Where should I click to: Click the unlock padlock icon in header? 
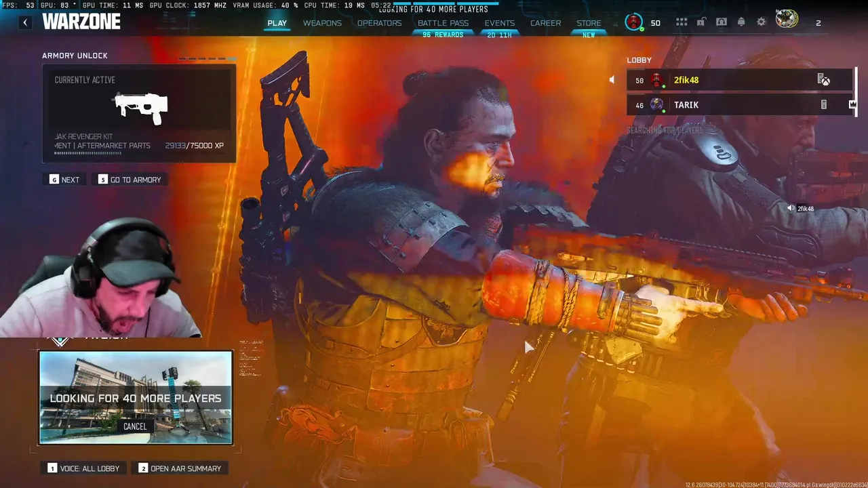[x=701, y=22]
